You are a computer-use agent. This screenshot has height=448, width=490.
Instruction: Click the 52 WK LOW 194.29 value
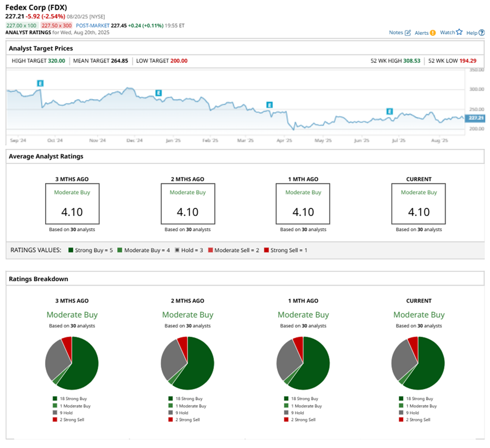pos(468,61)
